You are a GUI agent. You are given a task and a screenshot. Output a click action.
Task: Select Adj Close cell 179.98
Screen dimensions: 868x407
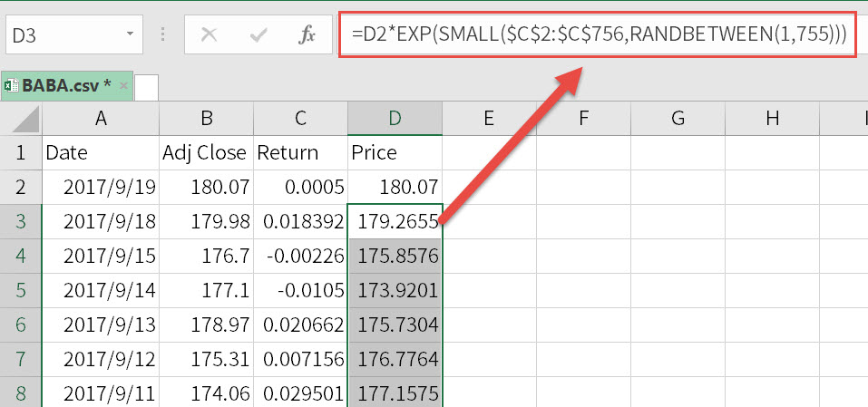(x=207, y=222)
